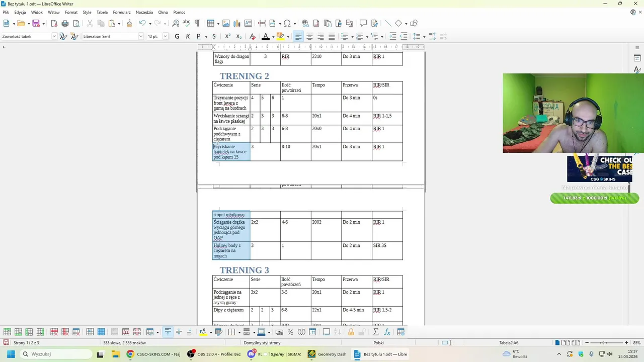Open the paragraph style dropdown
The width and height of the screenshot is (644, 362).
pyautogui.click(x=54, y=36)
